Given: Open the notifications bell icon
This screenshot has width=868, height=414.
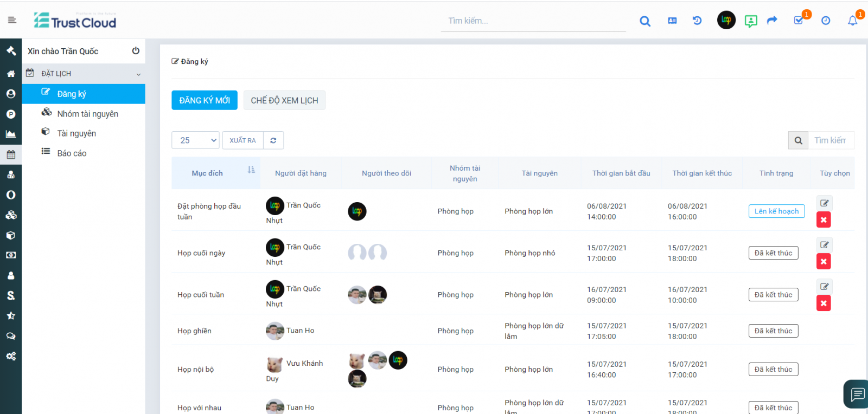Looking at the screenshot, I should [x=852, y=21].
